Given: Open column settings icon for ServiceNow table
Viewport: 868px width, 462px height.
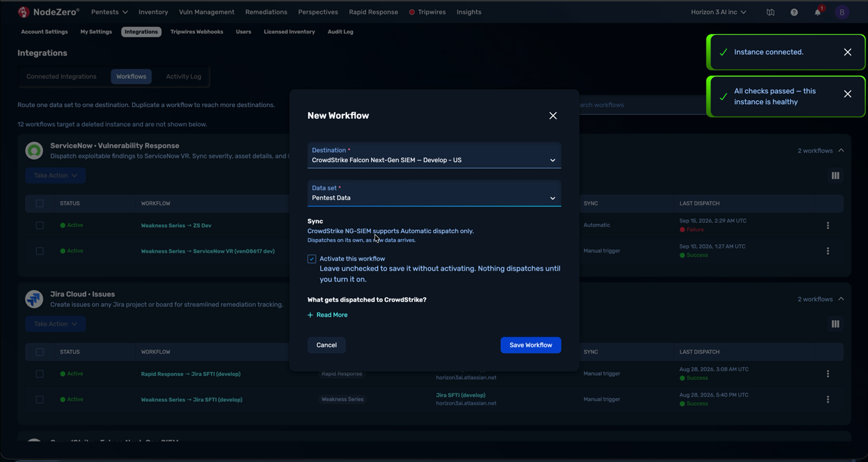Looking at the screenshot, I should pyautogui.click(x=835, y=175).
